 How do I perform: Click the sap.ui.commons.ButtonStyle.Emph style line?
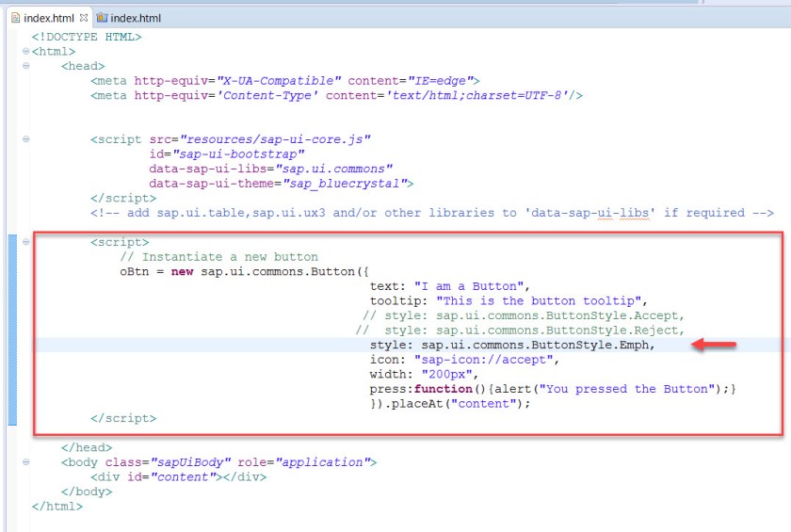512,345
